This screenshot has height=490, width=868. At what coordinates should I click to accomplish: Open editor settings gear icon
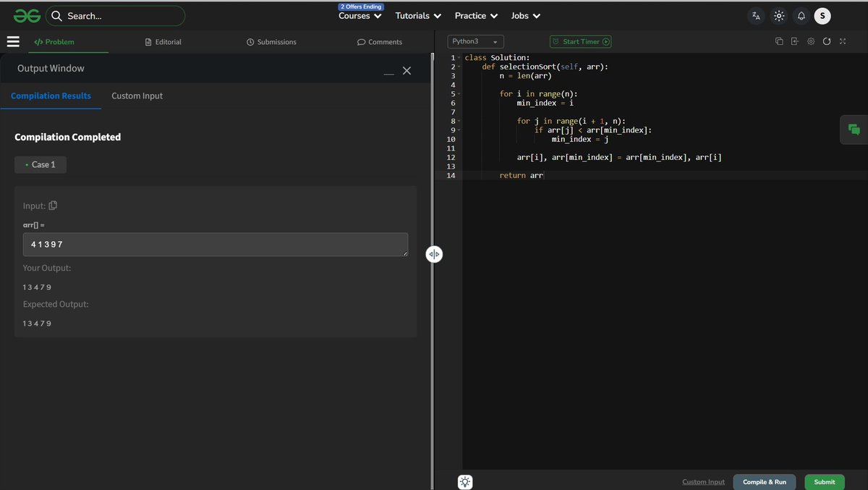point(811,41)
